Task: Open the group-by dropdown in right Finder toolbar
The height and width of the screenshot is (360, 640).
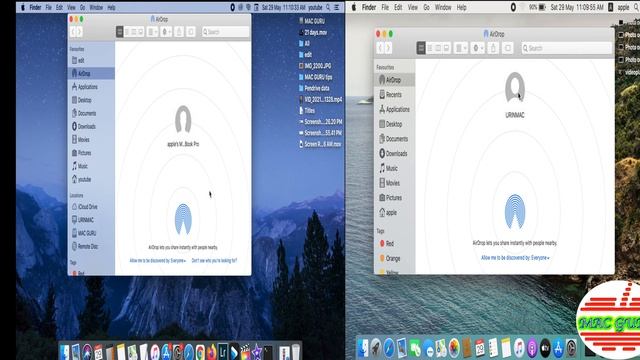Action: click(461, 48)
